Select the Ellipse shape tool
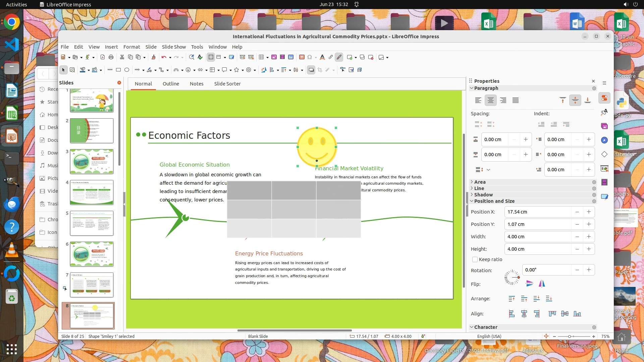The image size is (644, 362). pyautogui.click(x=127, y=70)
